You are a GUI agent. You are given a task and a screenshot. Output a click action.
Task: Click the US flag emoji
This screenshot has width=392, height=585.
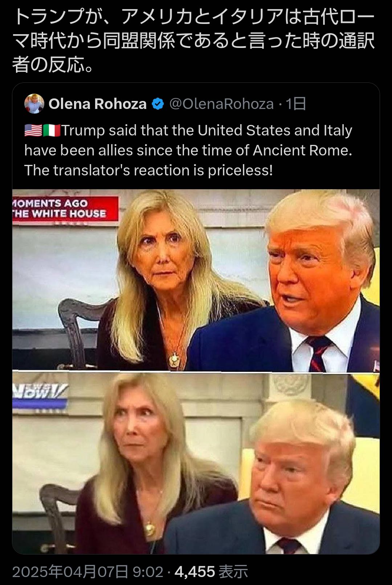33,130
